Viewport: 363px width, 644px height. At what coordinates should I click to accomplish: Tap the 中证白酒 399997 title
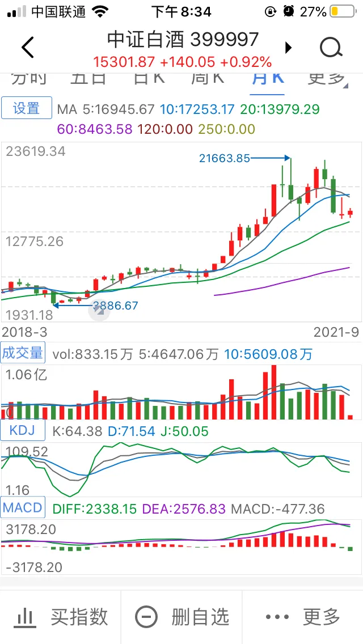pyautogui.click(x=183, y=40)
